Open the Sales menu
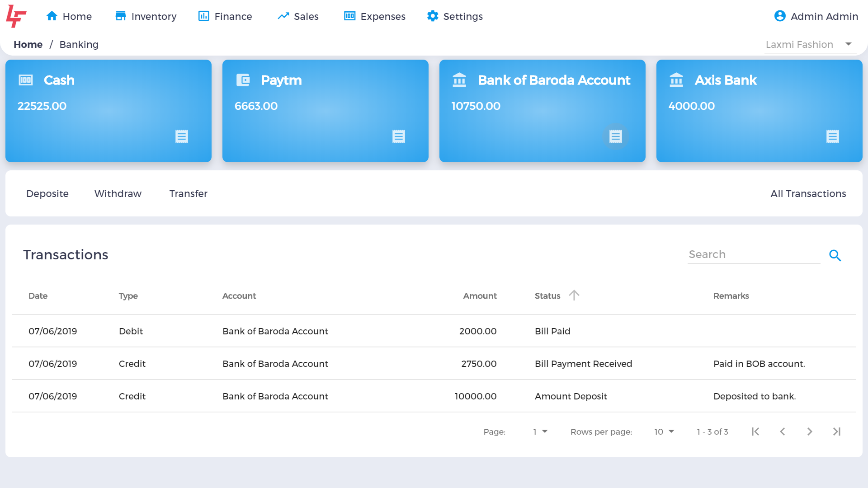 pyautogui.click(x=298, y=16)
